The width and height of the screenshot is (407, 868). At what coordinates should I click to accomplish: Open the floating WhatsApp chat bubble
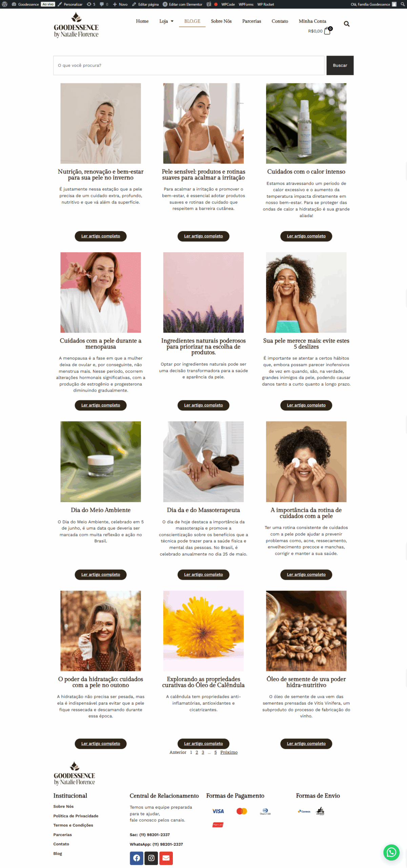pos(391,852)
